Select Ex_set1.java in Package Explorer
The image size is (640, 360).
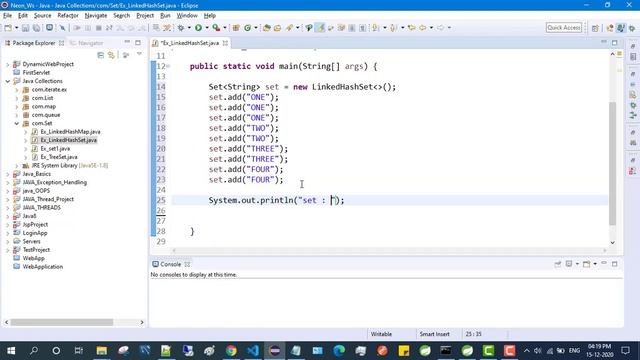(55, 149)
